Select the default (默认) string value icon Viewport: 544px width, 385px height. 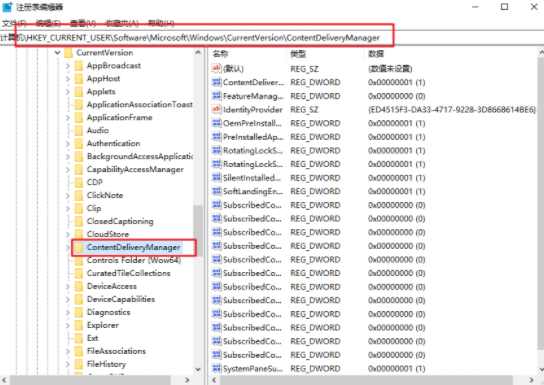[x=216, y=68]
